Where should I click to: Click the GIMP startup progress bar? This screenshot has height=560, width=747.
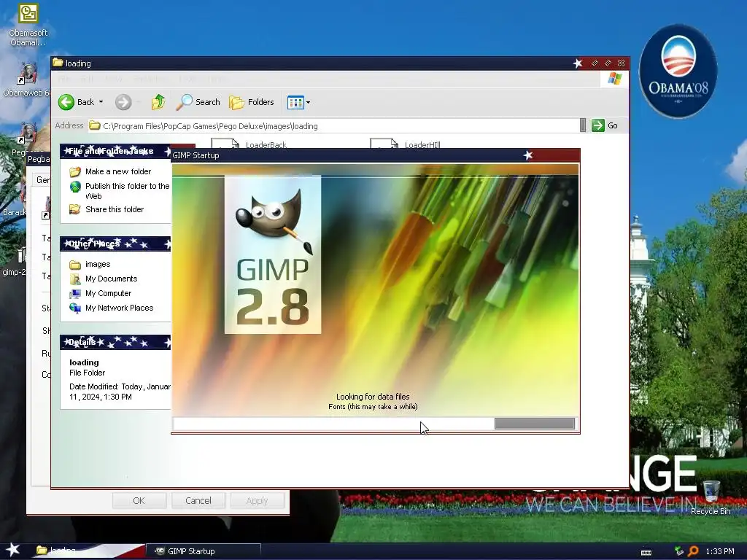(374, 424)
